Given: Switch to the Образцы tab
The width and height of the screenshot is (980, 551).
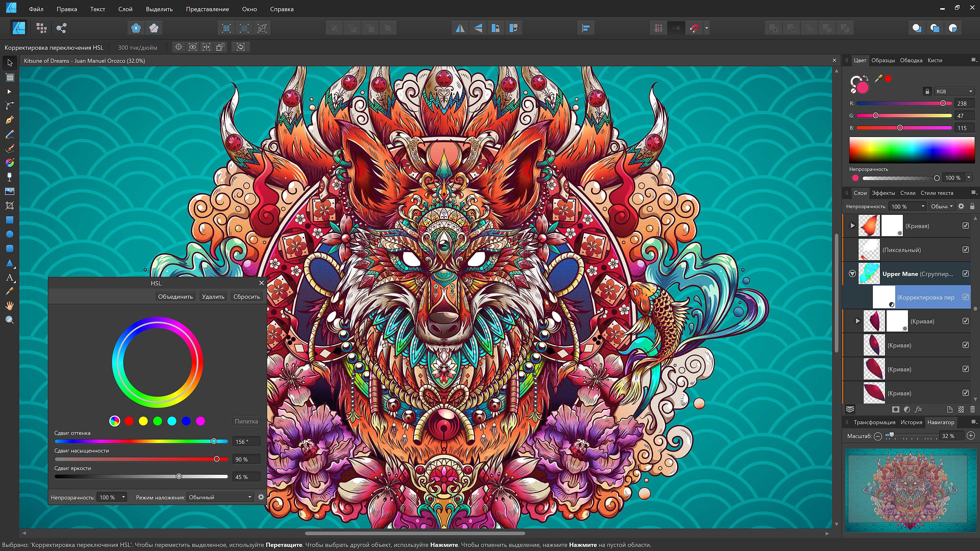Looking at the screenshot, I should tap(883, 60).
